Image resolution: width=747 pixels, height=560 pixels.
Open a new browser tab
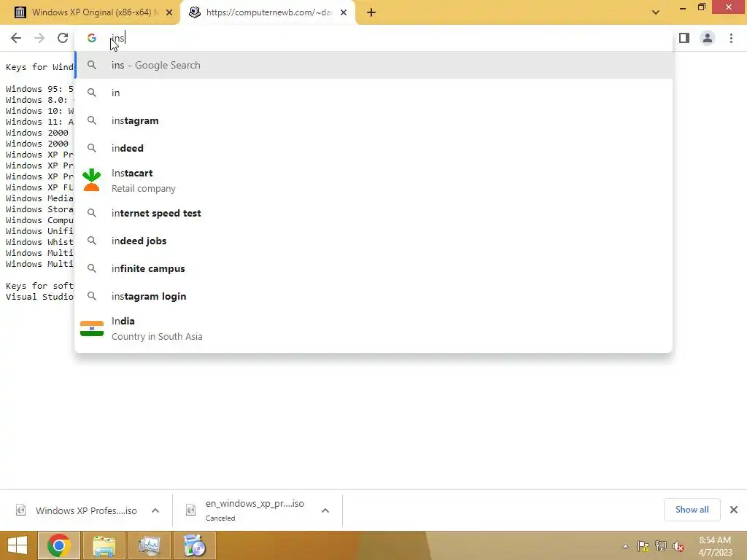(x=371, y=12)
